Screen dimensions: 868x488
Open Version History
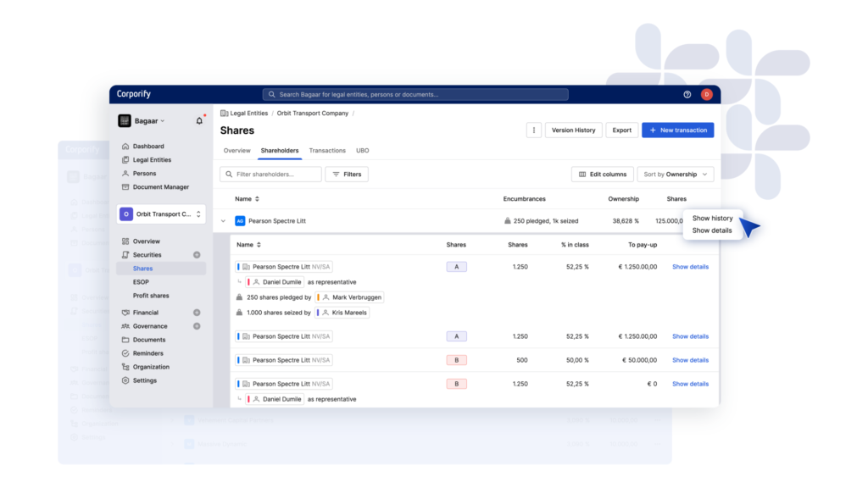(x=574, y=130)
